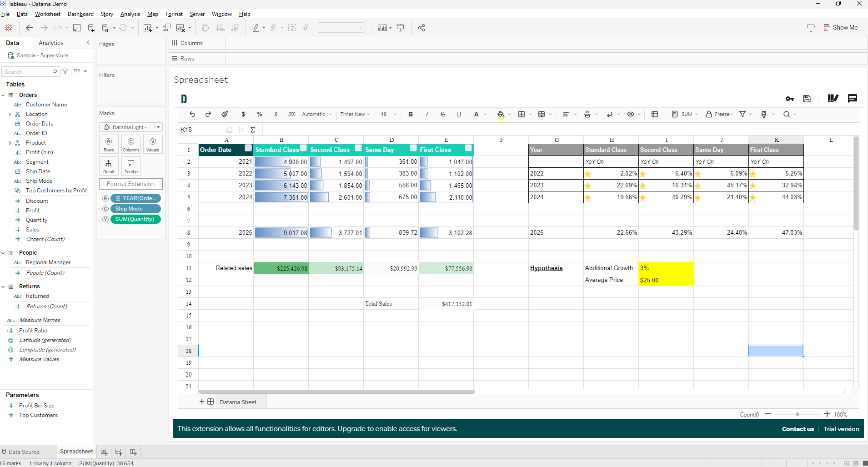The width and height of the screenshot is (868, 467).
Task: Select the format painter icon
Action: point(225,114)
